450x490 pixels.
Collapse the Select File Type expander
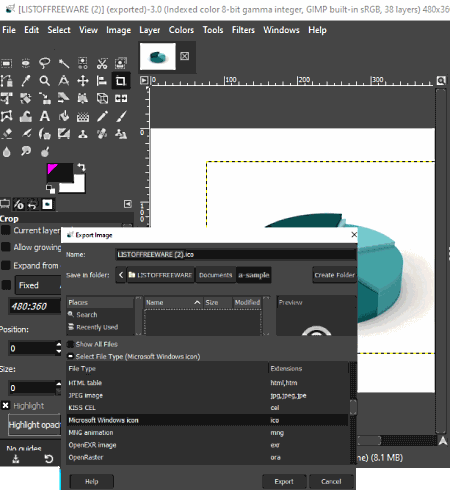click(x=71, y=356)
